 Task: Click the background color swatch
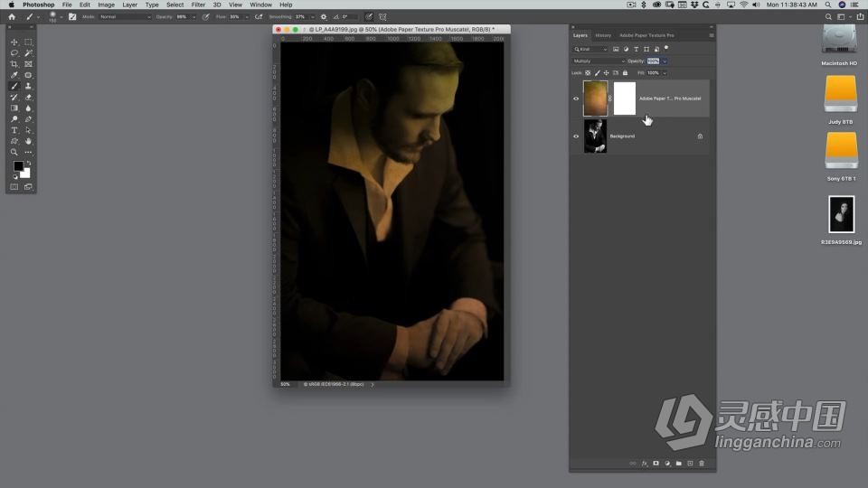pos(25,174)
